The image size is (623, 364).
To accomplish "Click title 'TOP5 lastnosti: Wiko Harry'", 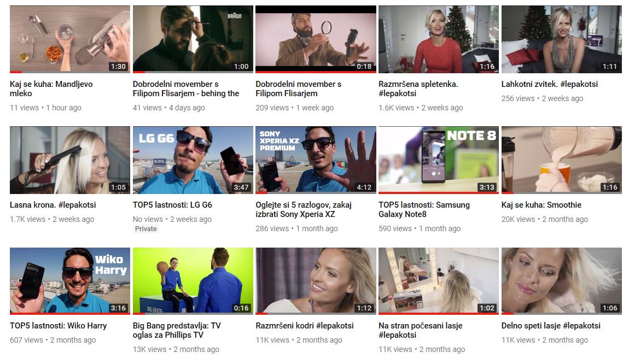I will coord(59,326).
